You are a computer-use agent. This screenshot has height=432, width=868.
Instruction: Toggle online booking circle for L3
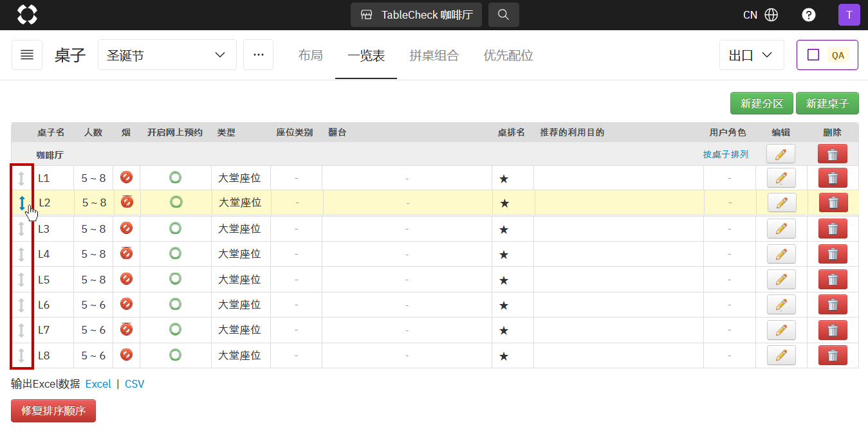(175, 228)
